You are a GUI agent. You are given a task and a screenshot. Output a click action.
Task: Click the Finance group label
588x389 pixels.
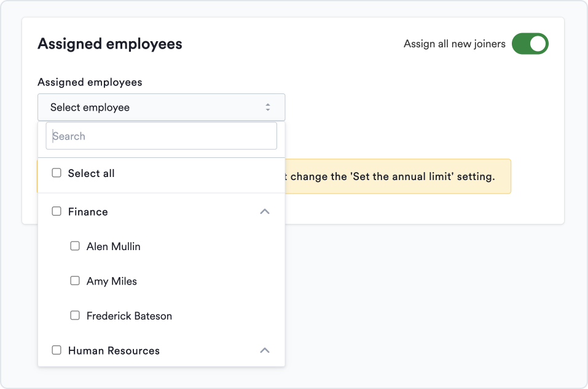click(x=88, y=211)
